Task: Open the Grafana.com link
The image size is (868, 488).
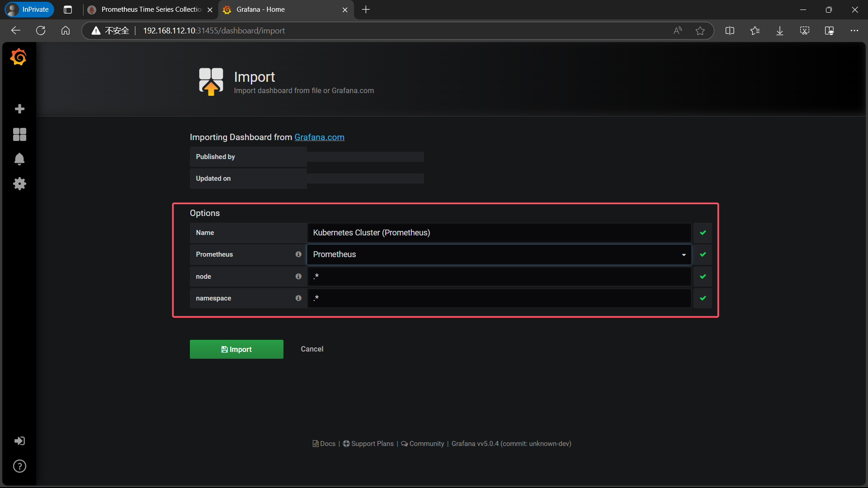Action: pos(319,137)
